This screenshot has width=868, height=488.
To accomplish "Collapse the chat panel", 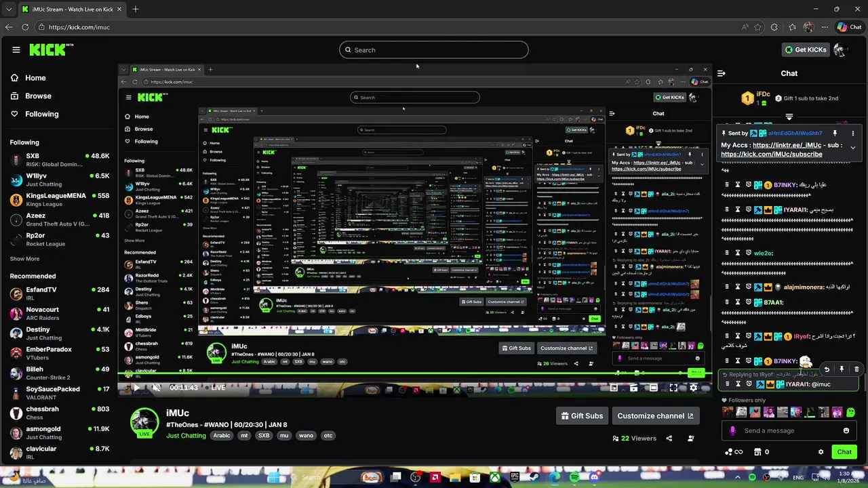I will (x=722, y=73).
